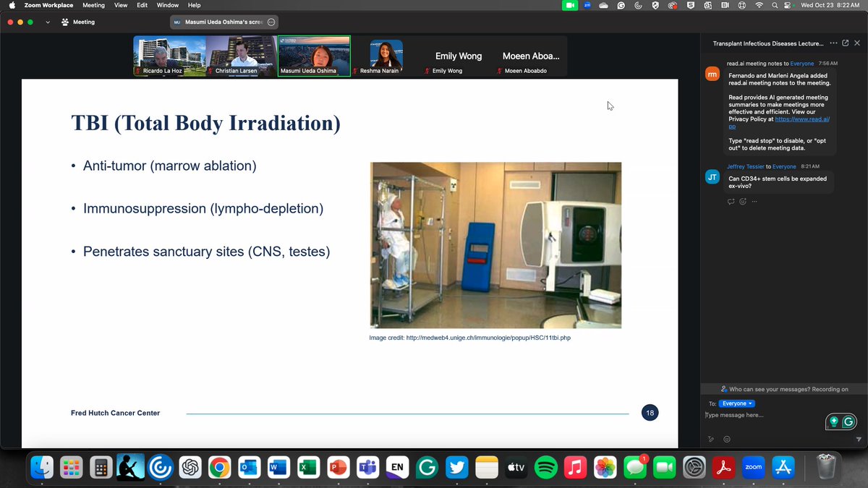Click the green camera status icon in menu bar
This screenshot has width=868, height=488.
(570, 5)
